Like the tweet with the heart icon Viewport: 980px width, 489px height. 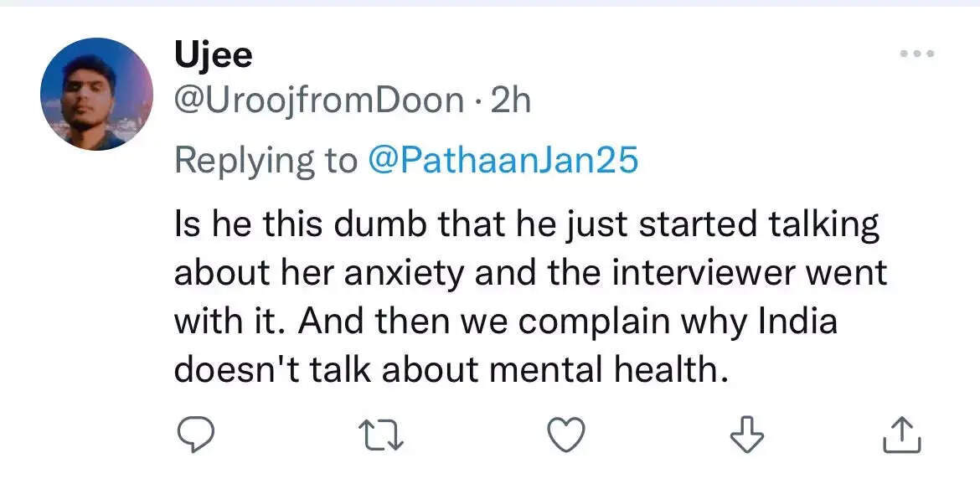(x=567, y=435)
